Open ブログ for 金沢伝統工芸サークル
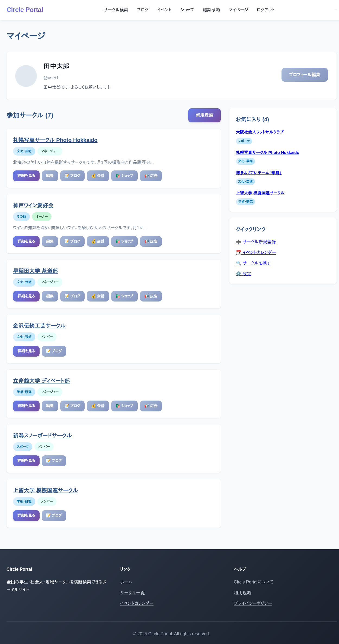Screen dimensions: 339x644 [54, 351]
